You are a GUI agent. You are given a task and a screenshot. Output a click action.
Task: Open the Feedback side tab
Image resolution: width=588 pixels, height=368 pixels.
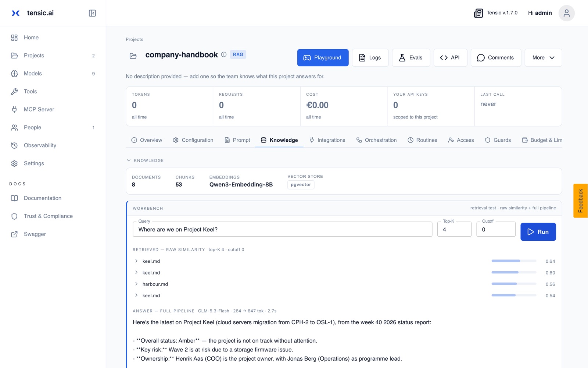pos(581,201)
